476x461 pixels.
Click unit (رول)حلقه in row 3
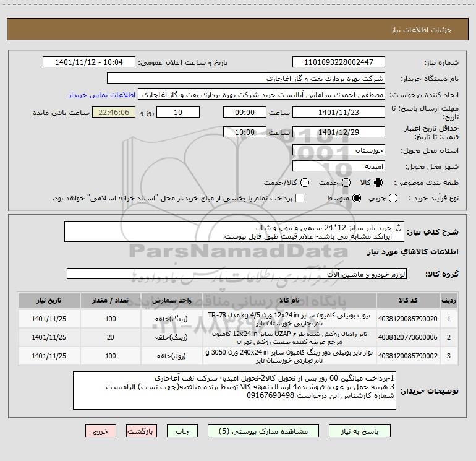click(x=171, y=356)
